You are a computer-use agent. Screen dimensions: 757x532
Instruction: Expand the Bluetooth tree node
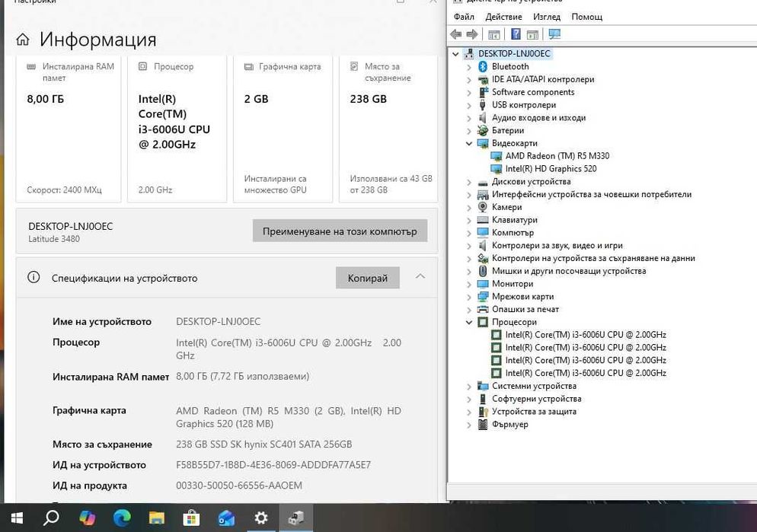[x=469, y=67]
